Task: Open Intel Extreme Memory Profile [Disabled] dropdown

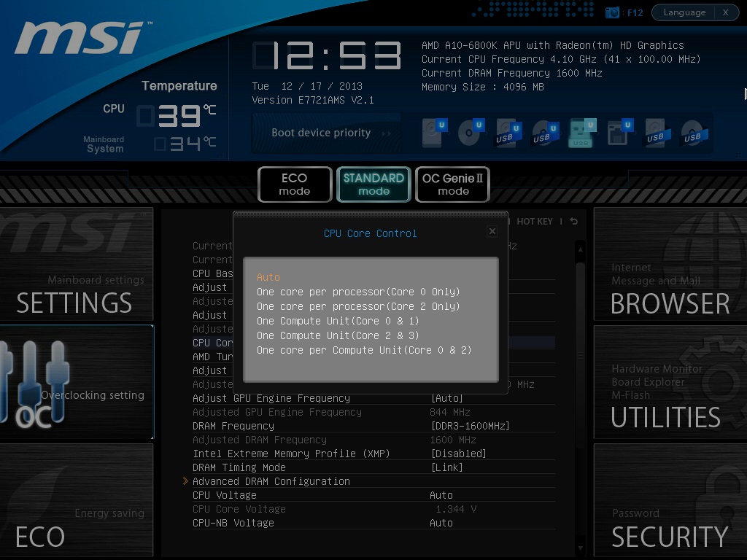Action: (x=458, y=454)
